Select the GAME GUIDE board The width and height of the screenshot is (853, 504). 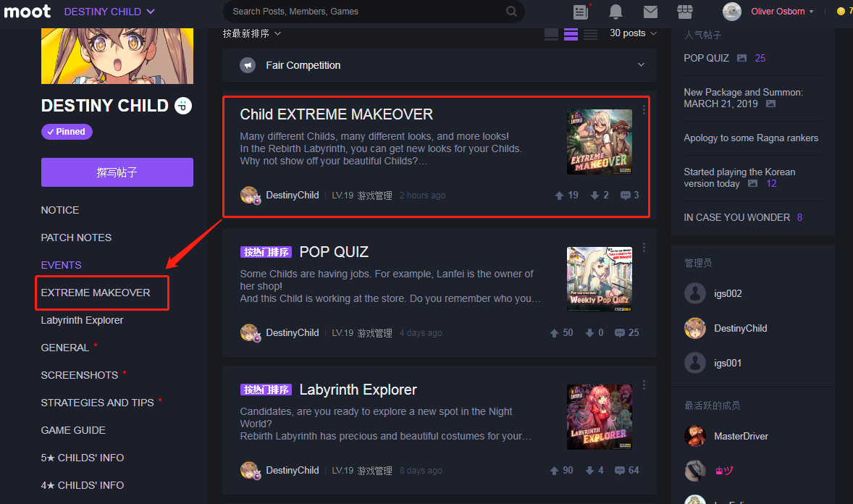point(73,431)
